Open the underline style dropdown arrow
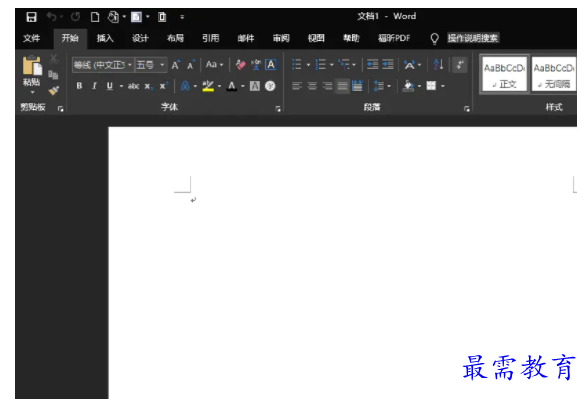584x399 pixels. 121,86
